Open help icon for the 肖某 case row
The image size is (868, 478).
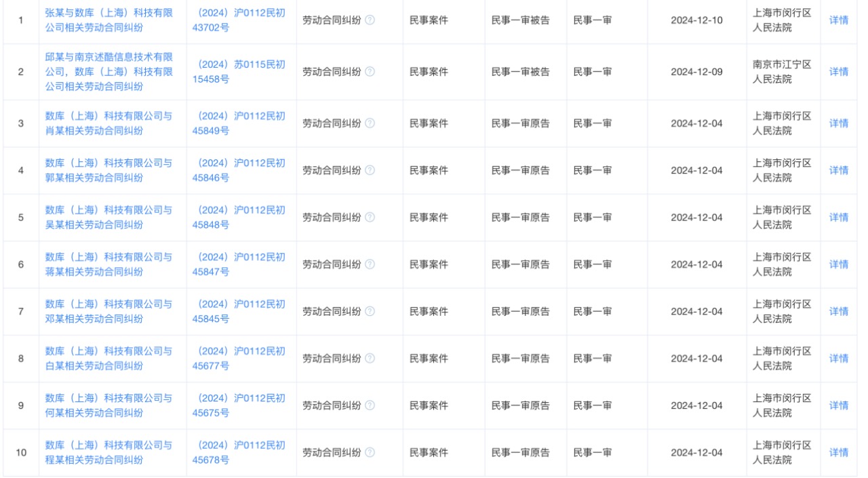click(370, 123)
